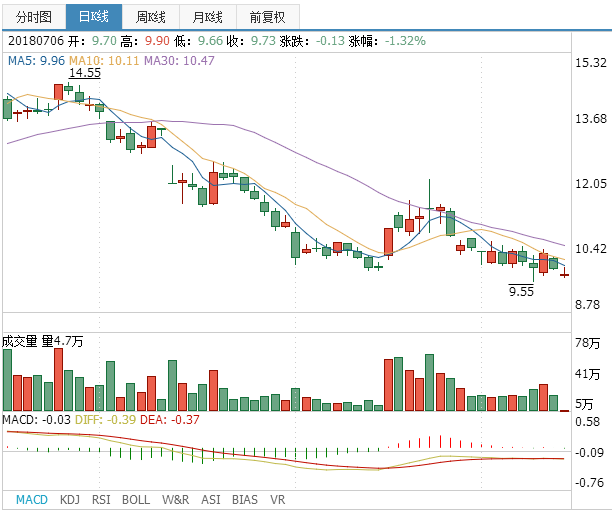Show the BIAS indicator
The image size is (612, 511).
coord(245,500)
